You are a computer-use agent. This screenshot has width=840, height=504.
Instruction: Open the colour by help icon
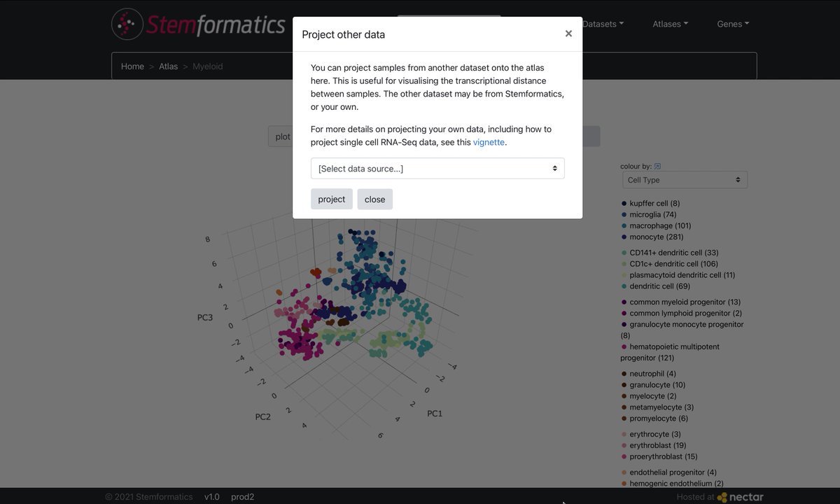(x=657, y=167)
